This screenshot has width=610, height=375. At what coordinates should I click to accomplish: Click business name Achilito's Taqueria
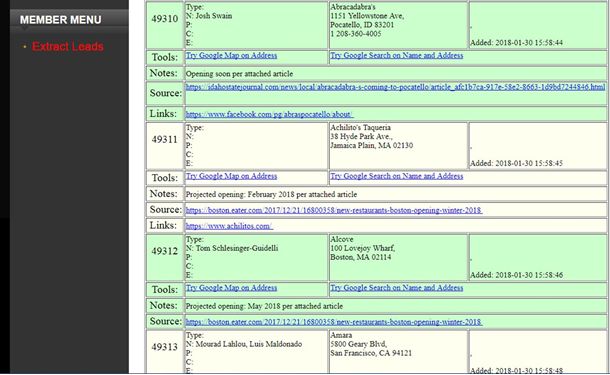click(360, 128)
